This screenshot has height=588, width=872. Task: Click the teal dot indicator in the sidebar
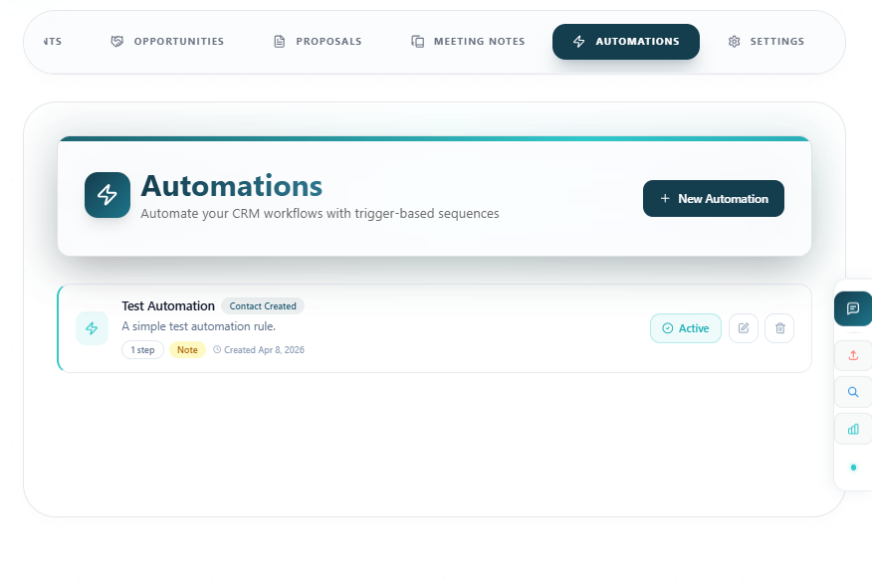point(852,466)
